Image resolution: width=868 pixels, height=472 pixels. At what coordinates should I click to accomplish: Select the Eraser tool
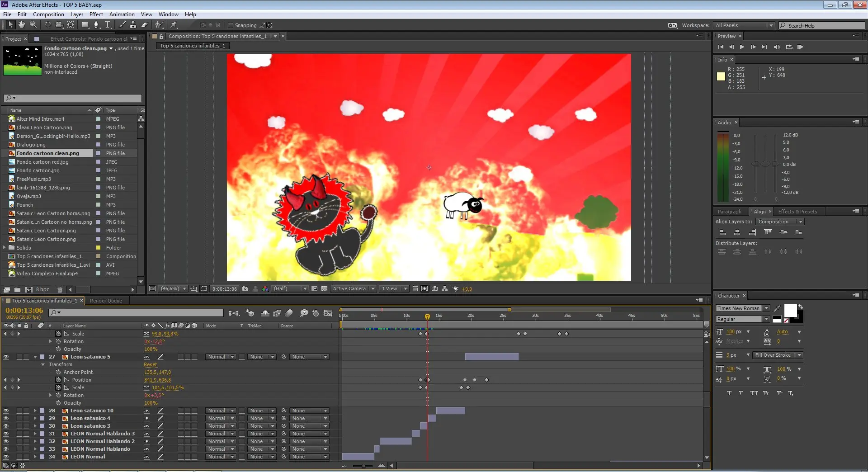pos(145,25)
